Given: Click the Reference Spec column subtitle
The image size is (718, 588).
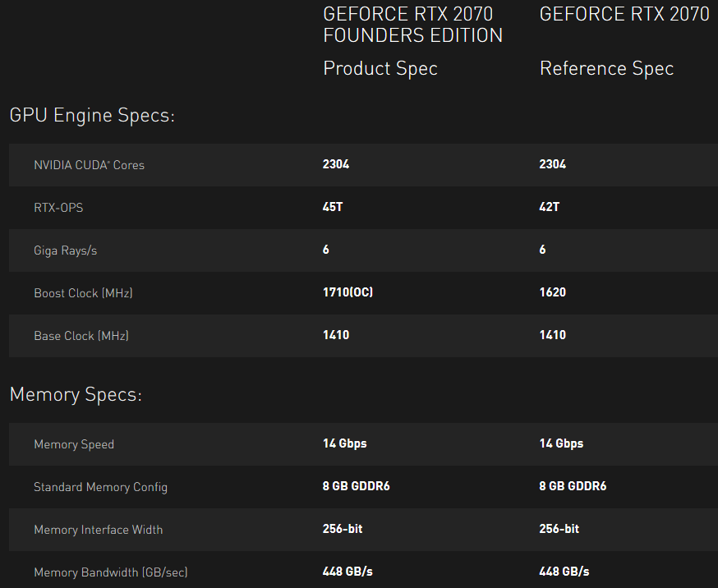Looking at the screenshot, I should tap(606, 69).
